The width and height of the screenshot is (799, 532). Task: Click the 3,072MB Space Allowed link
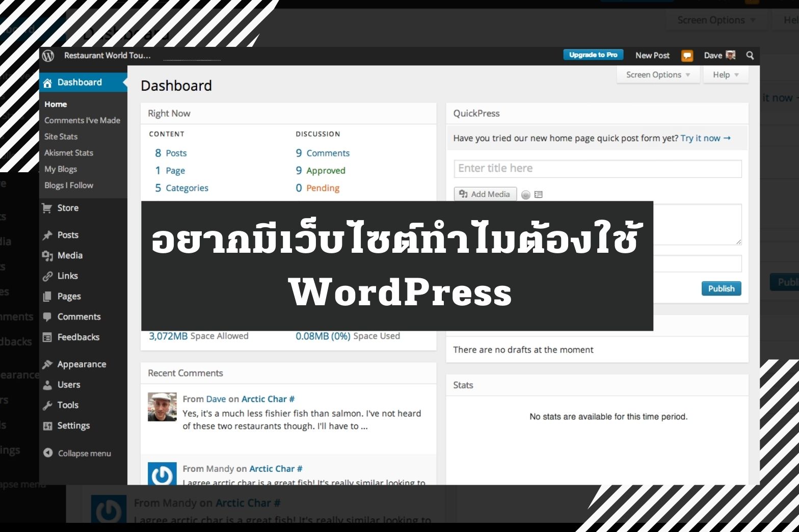point(199,336)
